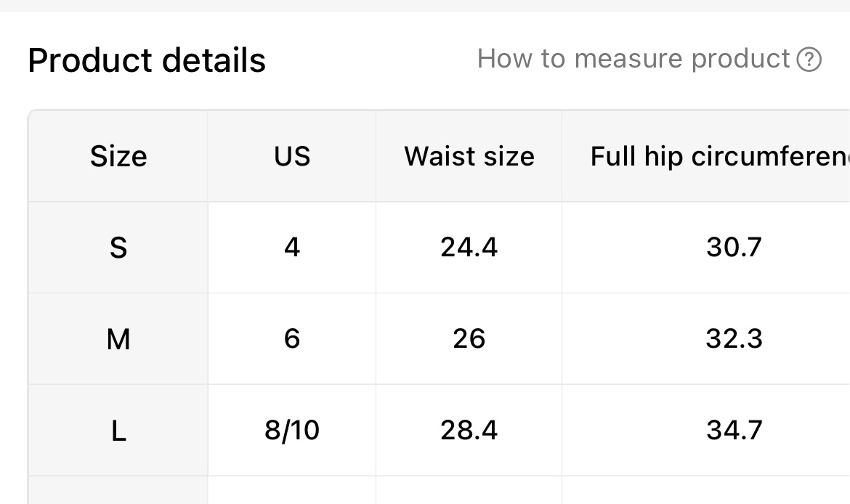
Task: Click the Waist size column header
Action: coord(469,157)
